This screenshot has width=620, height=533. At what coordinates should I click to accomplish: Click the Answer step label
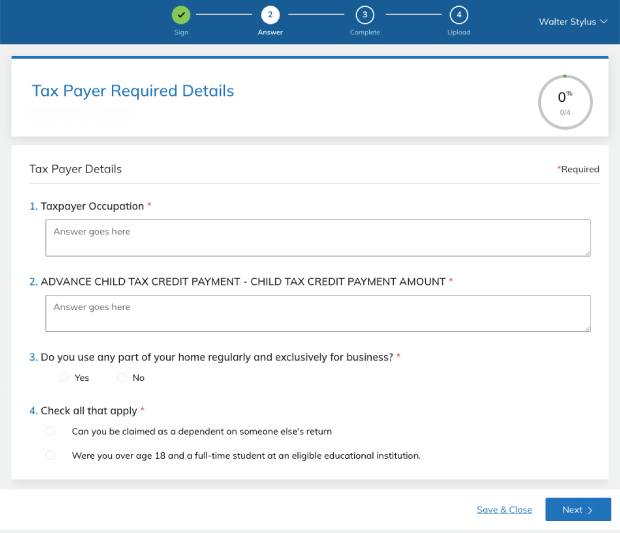pyautogui.click(x=270, y=33)
